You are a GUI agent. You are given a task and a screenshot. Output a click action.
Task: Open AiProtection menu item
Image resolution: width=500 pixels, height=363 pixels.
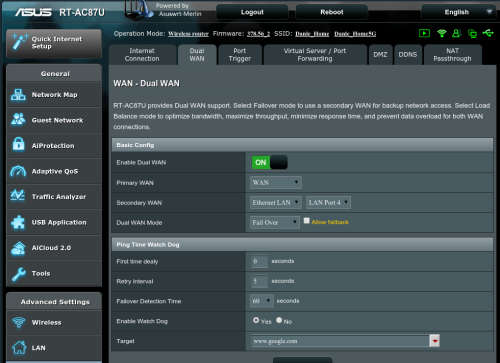pos(54,146)
